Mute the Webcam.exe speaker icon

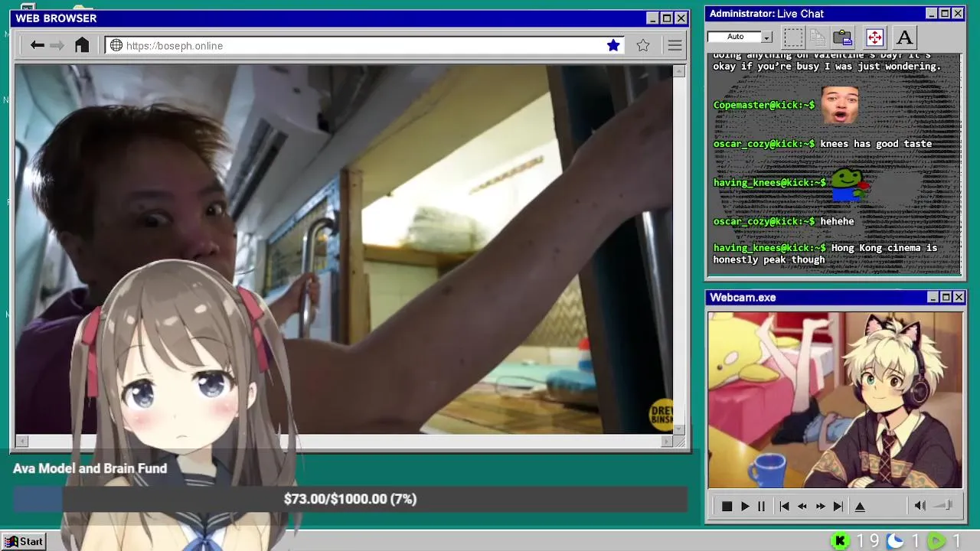coord(920,505)
